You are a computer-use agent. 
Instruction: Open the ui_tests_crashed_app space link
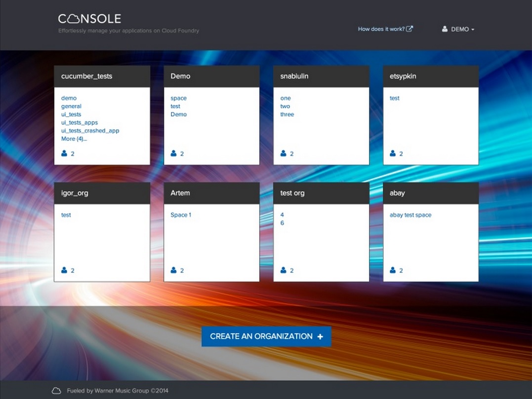click(x=90, y=131)
